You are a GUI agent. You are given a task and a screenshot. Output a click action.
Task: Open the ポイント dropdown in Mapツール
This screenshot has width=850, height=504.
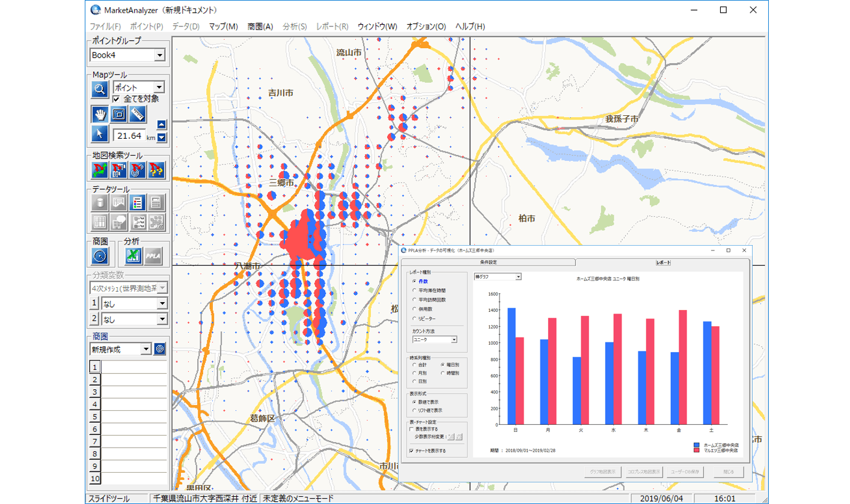point(159,88)
